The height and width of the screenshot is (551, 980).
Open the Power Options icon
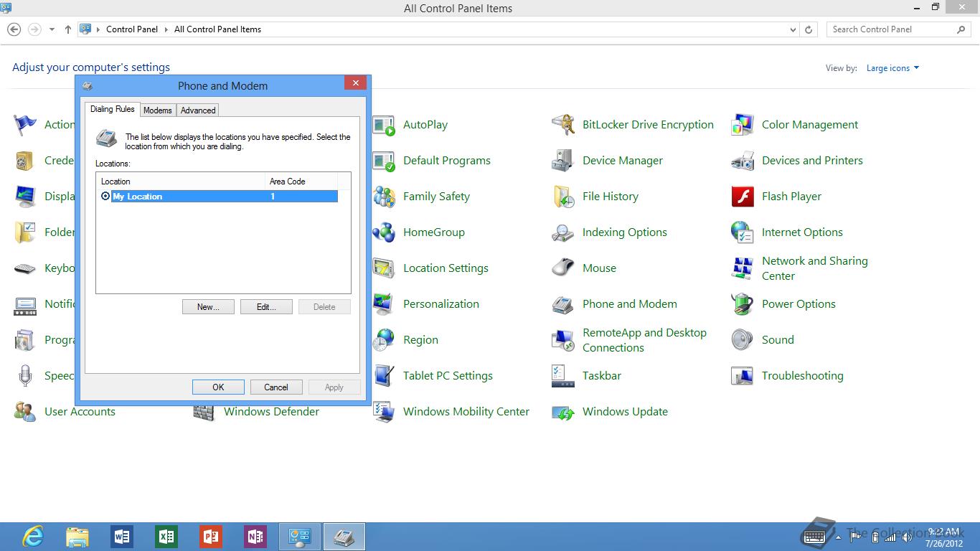coord(743,304)
